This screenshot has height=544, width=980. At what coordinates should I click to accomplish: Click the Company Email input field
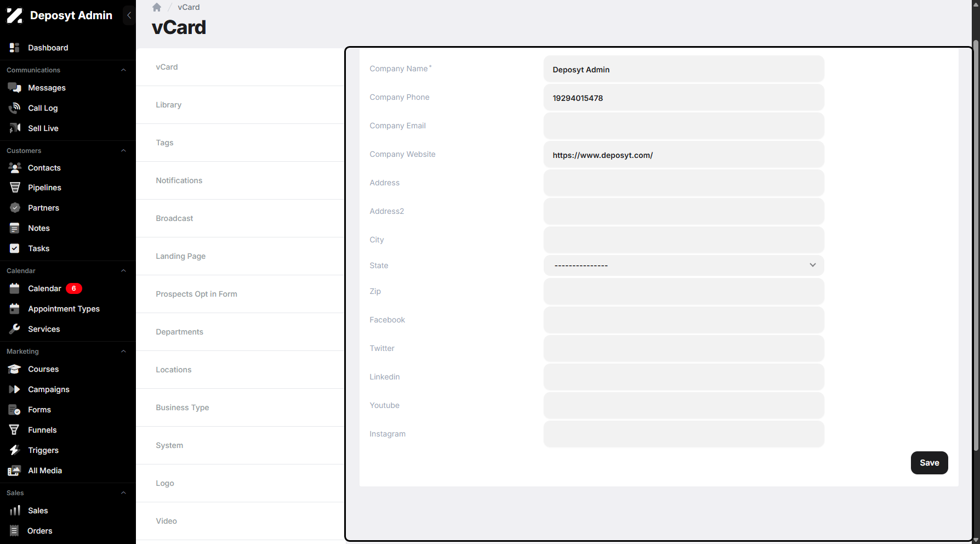(x=683, y=126)
